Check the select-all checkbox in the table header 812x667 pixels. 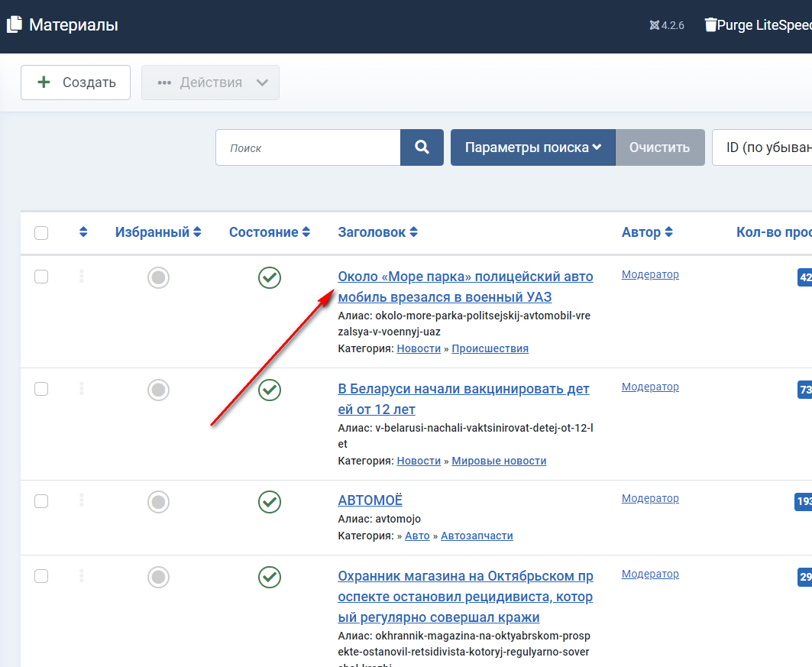(41, 233)
